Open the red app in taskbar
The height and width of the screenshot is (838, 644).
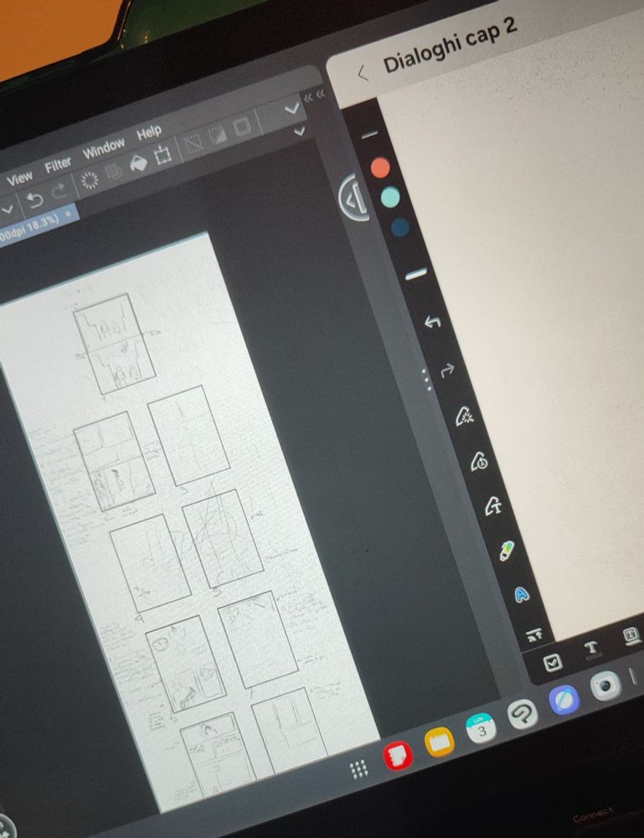click(x=397, y=755)
